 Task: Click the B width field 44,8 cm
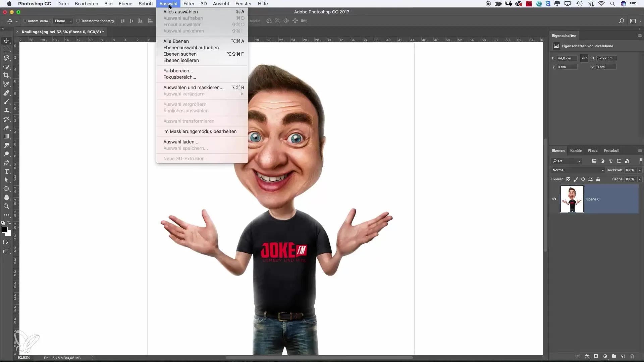click(x=567, y=58)
